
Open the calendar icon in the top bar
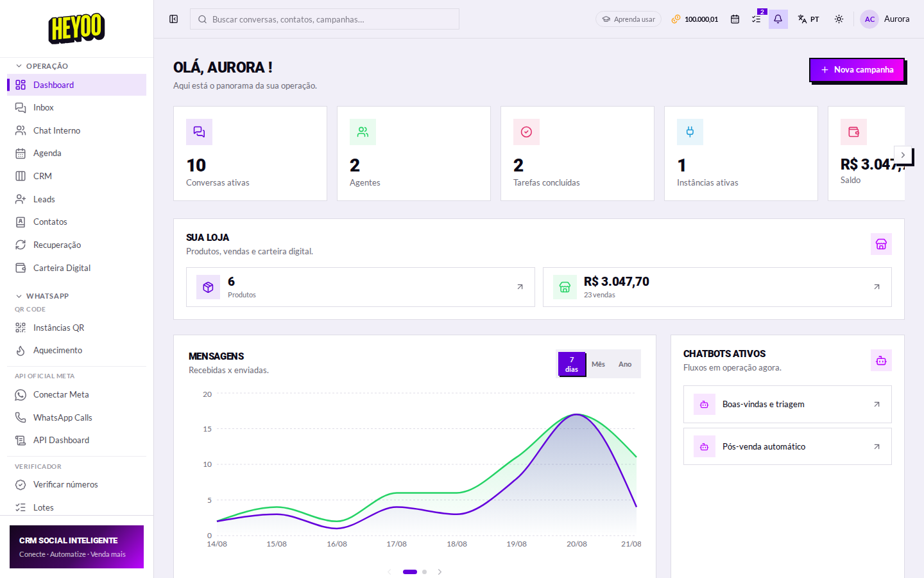pyautogui.click(x=735, y=19)
